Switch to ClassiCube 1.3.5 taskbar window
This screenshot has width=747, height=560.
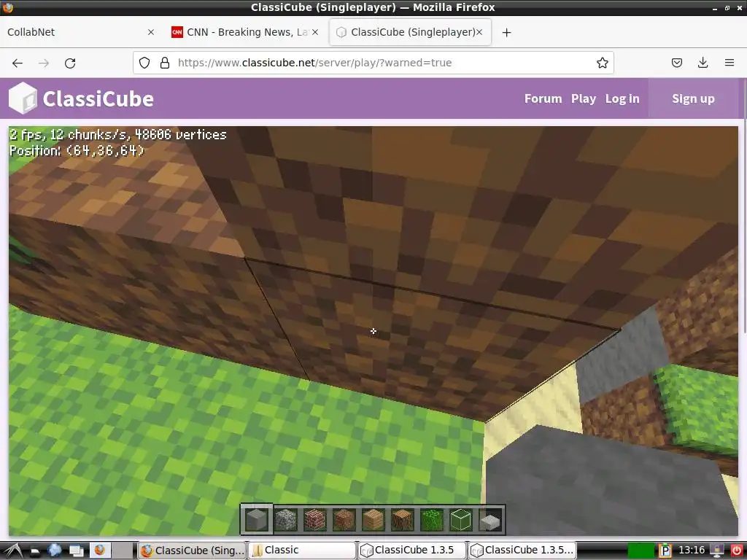(412, 551)
